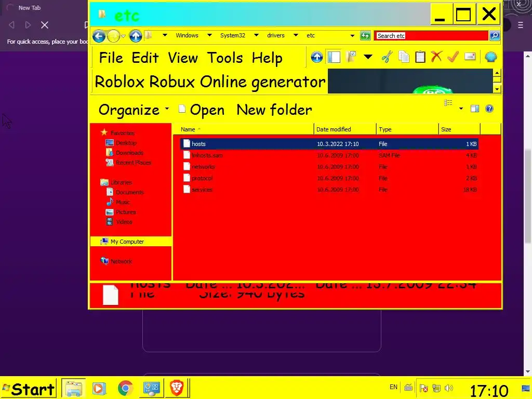Open Downloads in Favorites sidebar
532x399 pixels.
click(125, 153)
